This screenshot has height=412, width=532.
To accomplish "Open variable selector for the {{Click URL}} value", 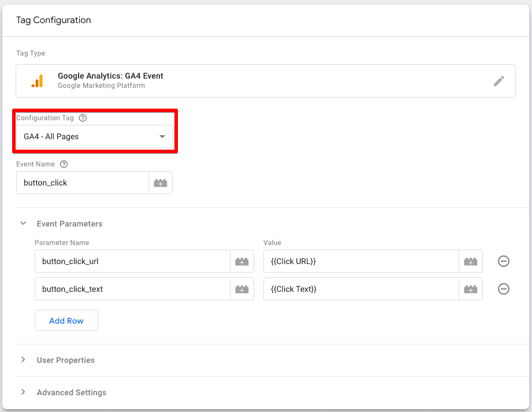I will [470, 261].
